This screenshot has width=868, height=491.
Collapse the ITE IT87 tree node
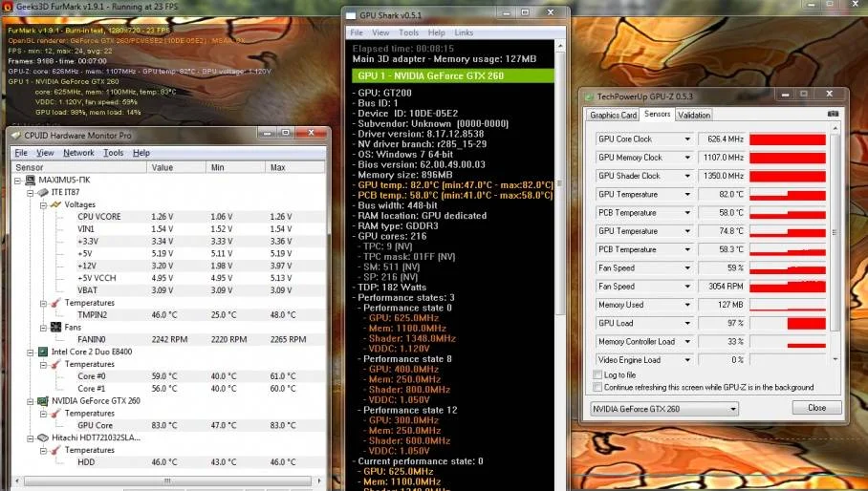coord(31,192)
